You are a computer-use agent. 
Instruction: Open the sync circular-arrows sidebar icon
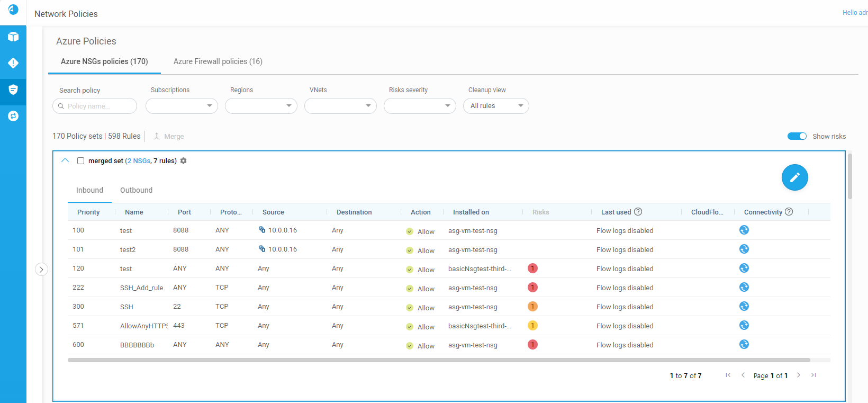13,116
